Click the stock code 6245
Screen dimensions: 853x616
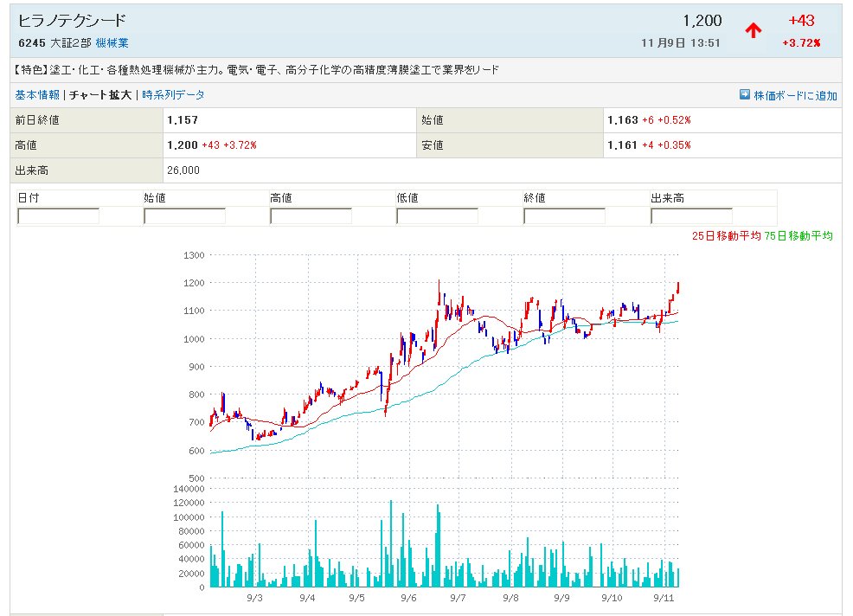coord(31,43)
